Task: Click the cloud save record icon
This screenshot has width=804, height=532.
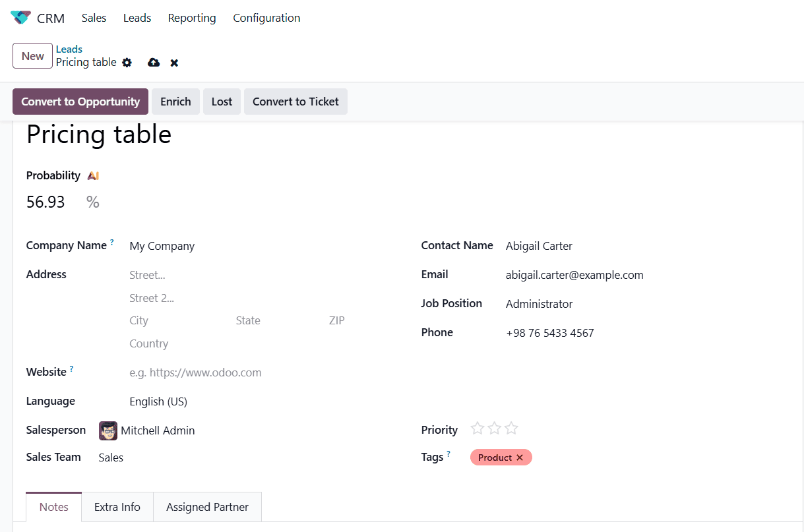Action: pyautogui.click(x=154, y=63)
